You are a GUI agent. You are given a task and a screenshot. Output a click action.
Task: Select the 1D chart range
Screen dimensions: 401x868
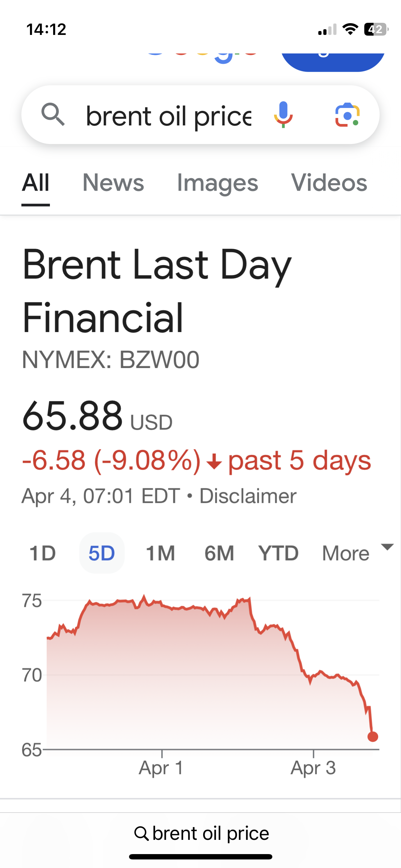(43, 553)
